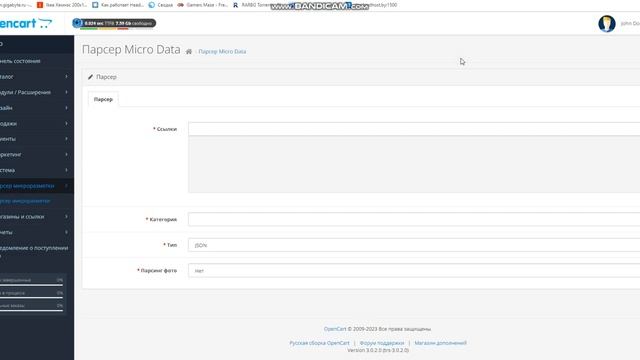This screenshot has width=640, height=360.
Task: Collapse the Парсер микроразметки sidebar section
Action: tap(37, 186)
